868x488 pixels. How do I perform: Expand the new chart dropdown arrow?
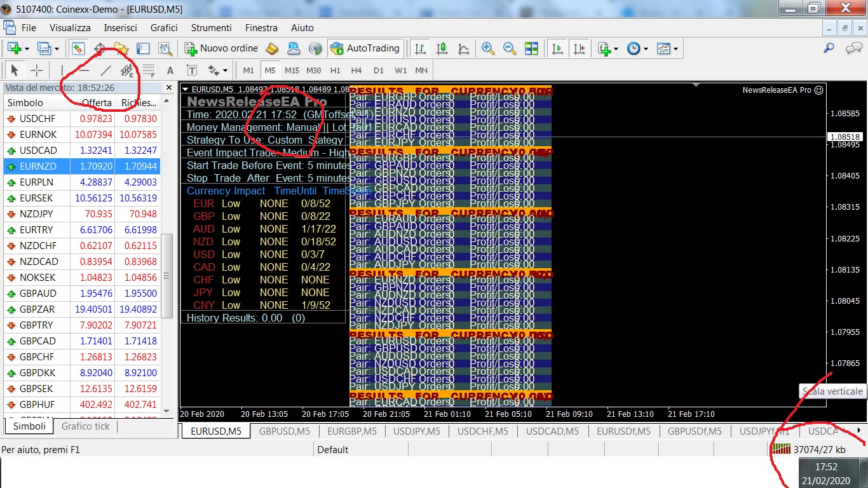coord(27,48)
